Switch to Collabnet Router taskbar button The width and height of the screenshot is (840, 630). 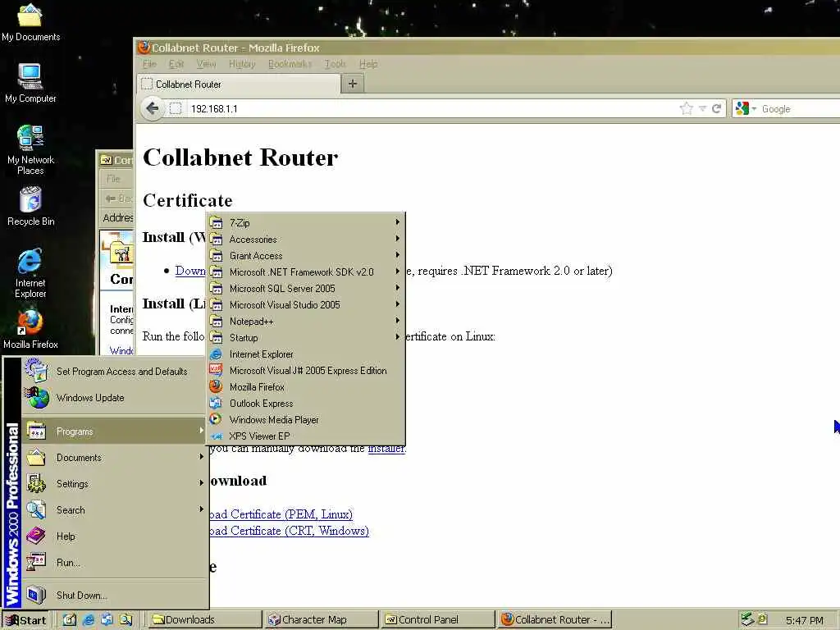click(x=555, y=620)
